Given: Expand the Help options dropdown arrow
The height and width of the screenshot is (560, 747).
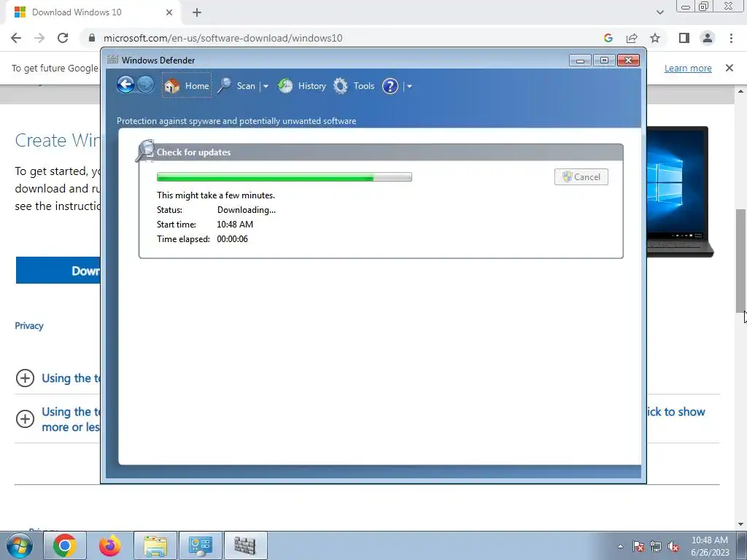Looking at the screenshot, I should (409, 86).
